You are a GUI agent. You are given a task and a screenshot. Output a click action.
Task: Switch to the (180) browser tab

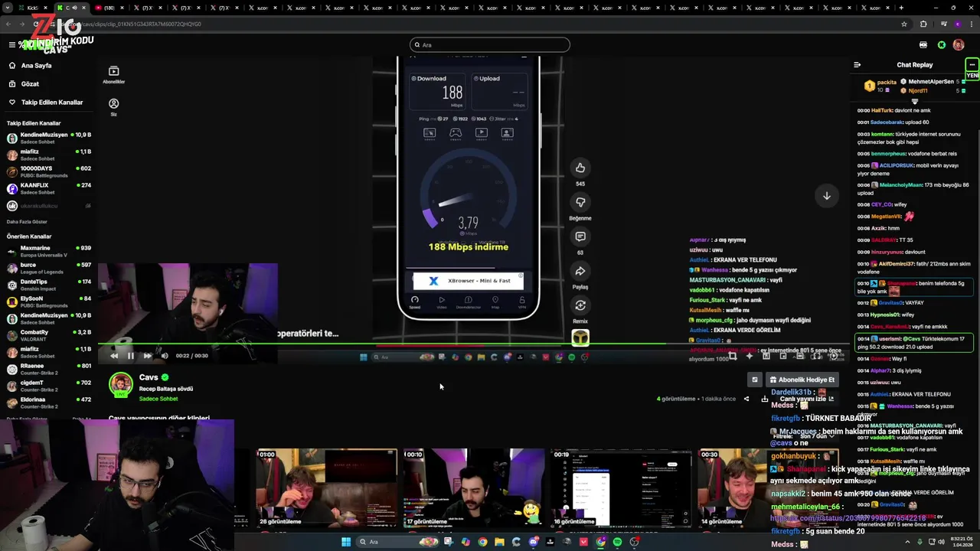point(108,8)
